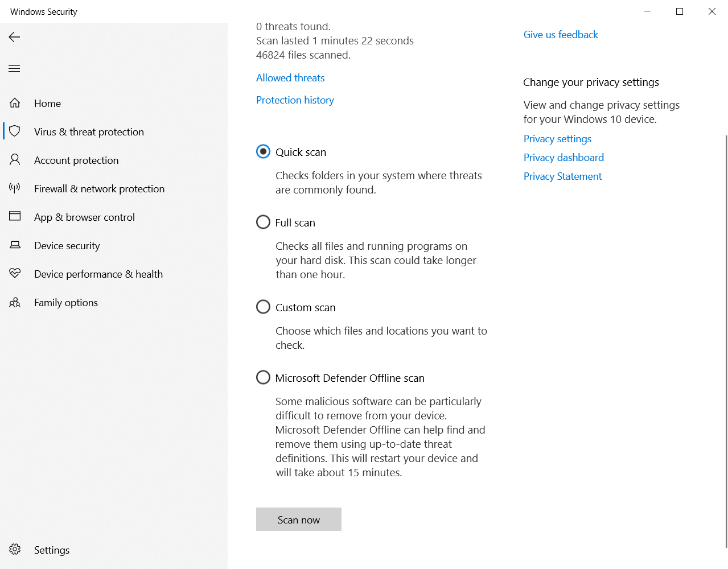Screen dimensions: 728x569
Task: Open Family options page
Action: point(114,302)
